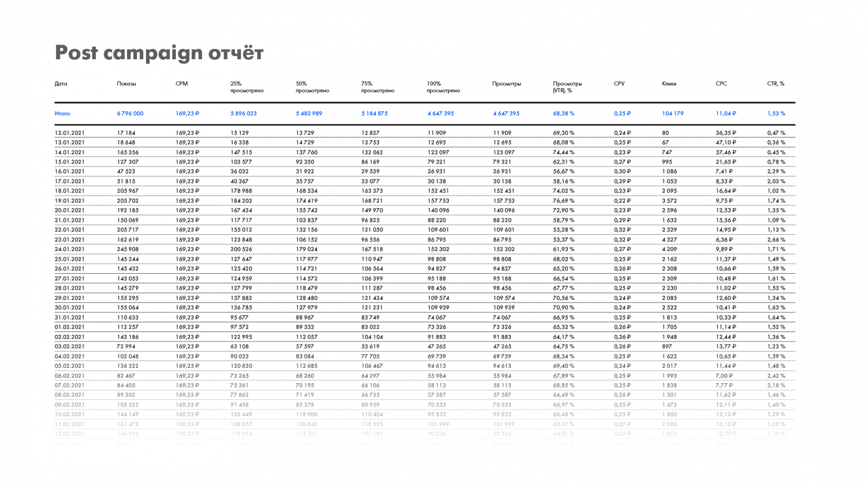Click the date cell 05.02.2021

tap(69, 366)
